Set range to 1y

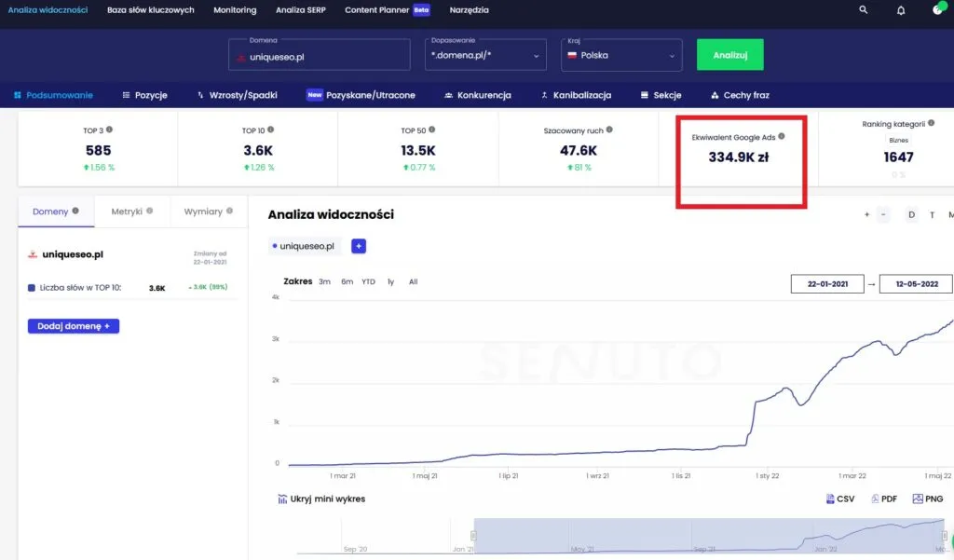pyautogui.click(x=390, y=281)
